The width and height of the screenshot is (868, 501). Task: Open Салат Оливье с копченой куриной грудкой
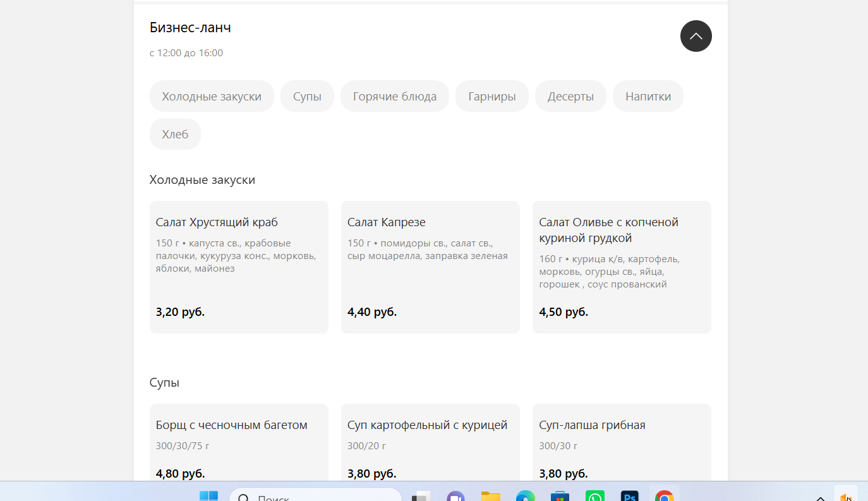pos(622,267)
